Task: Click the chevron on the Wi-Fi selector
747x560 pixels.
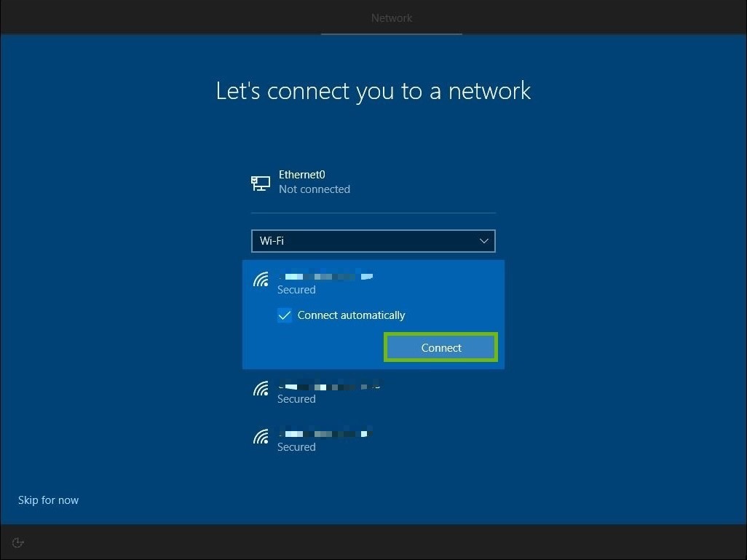Action: pyautogui.click(x=483, y=241)
